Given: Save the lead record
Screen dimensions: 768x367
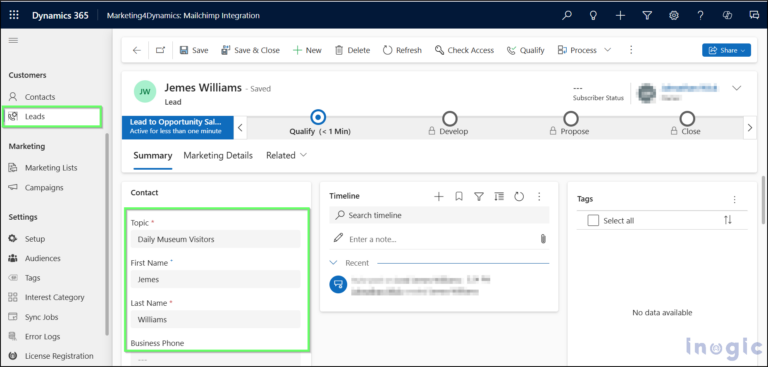Looking at the screenshot, I should (x=194, y=50).
